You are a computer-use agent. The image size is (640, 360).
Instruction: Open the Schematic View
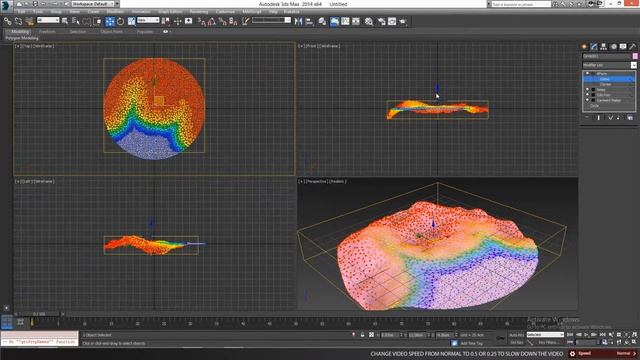coord(356,21)
